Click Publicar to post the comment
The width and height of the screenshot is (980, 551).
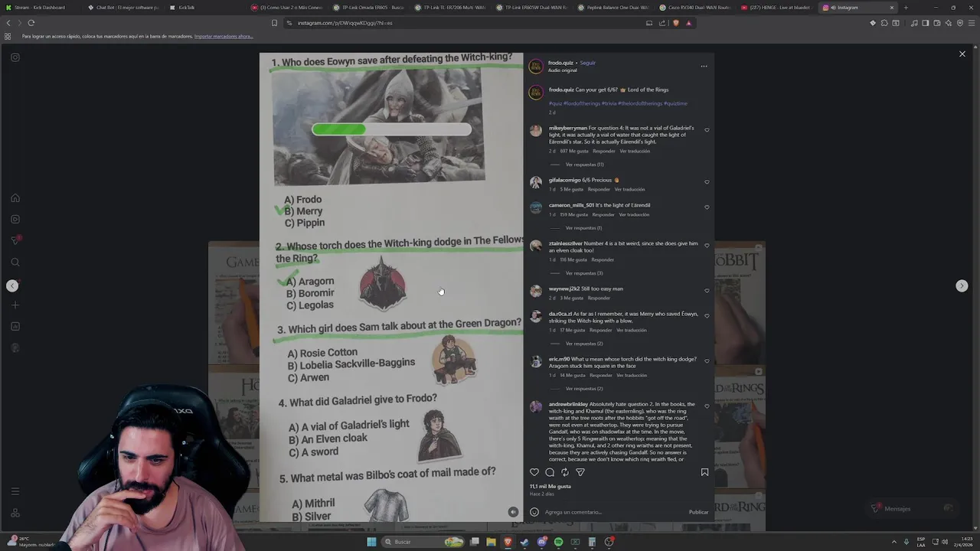698,512
